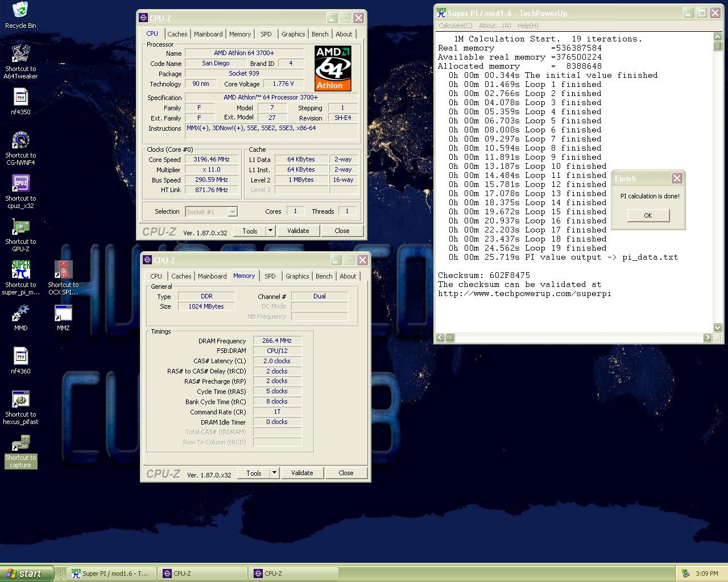Click Tools button in upper CPU-Z window
Screen dimensions: 728x582
(x=250, y=231)
